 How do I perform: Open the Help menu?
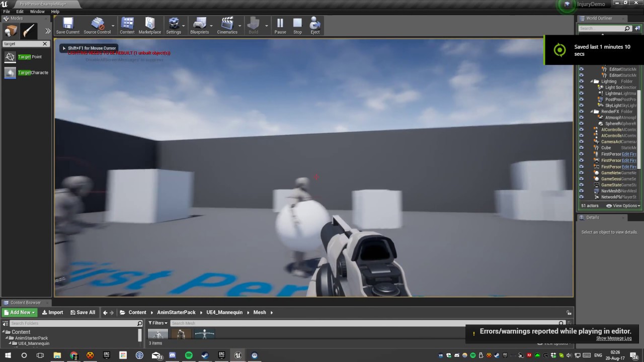coord(55,12)
